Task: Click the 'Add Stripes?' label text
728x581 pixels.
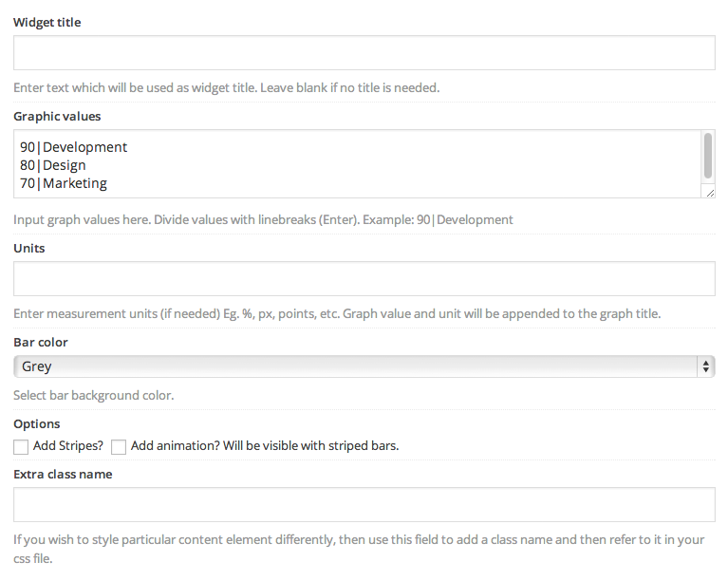Action: 68,446
